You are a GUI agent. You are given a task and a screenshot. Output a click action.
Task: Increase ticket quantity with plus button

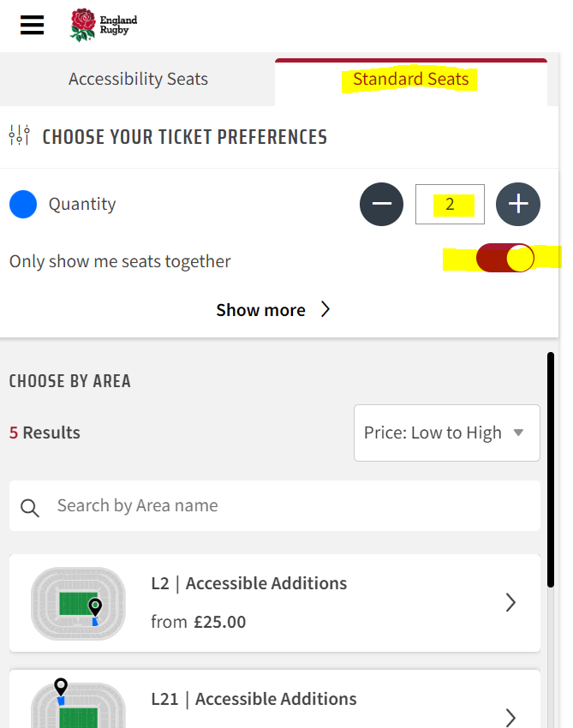click(517, 205)
